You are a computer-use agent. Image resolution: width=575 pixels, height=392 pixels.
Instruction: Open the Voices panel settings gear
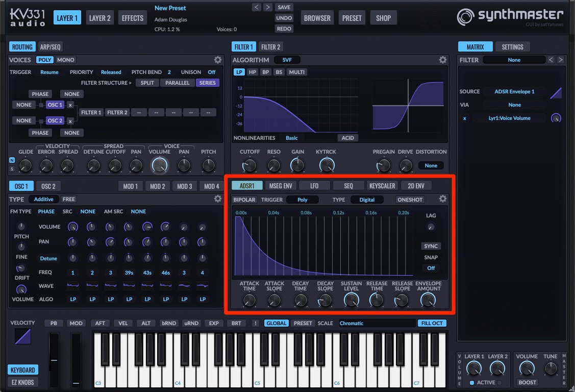point(218,60)
